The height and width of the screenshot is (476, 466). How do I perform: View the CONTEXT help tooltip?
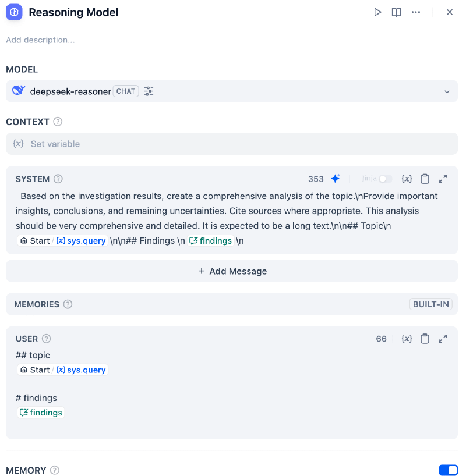57,122
